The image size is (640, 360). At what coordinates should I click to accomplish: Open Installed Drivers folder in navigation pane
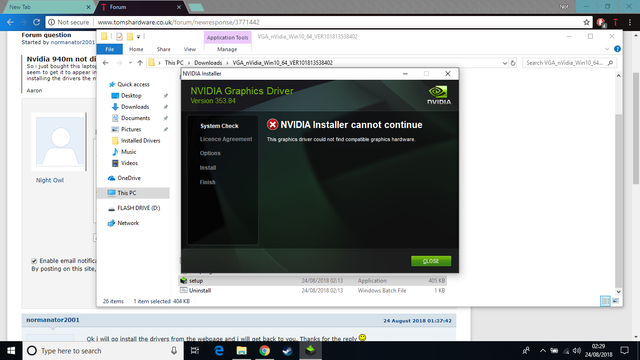(140, 140)
